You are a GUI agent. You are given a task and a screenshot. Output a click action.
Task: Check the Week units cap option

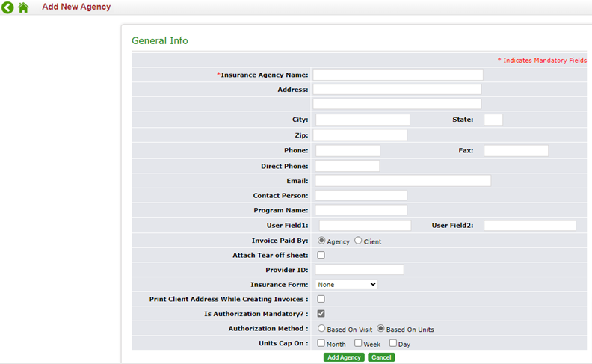[x=358, y=343]
